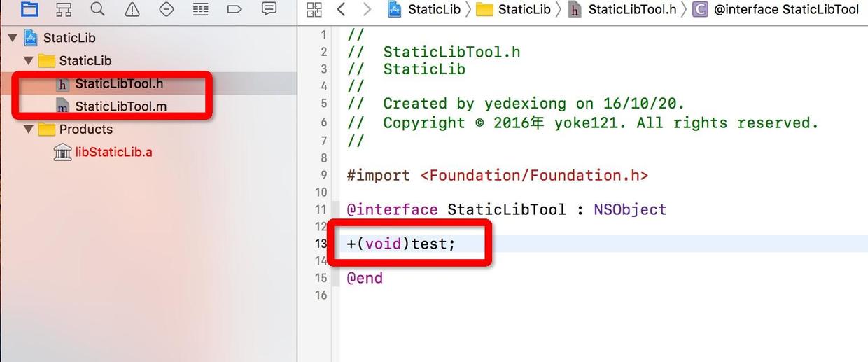
Task: Click the StaticLibTool.h breadcrumb in jump bar
Action: (631, 10)
